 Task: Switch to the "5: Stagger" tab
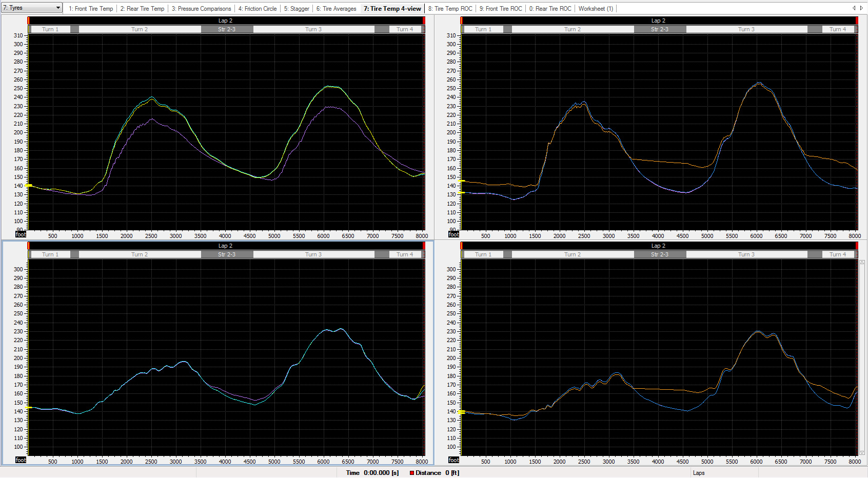pos(297,8)
